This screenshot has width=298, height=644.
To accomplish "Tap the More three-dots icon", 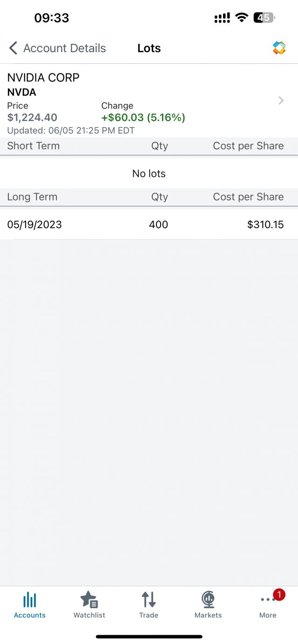I will [268, 600].
